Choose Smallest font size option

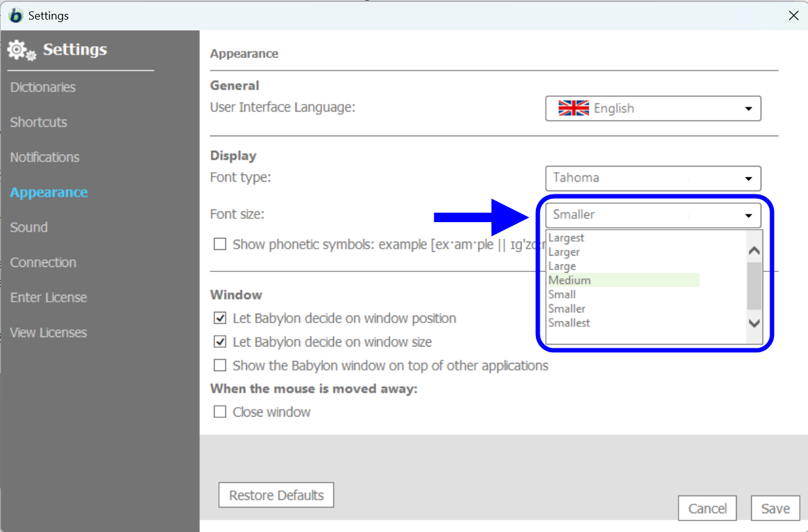coord(569,323)
